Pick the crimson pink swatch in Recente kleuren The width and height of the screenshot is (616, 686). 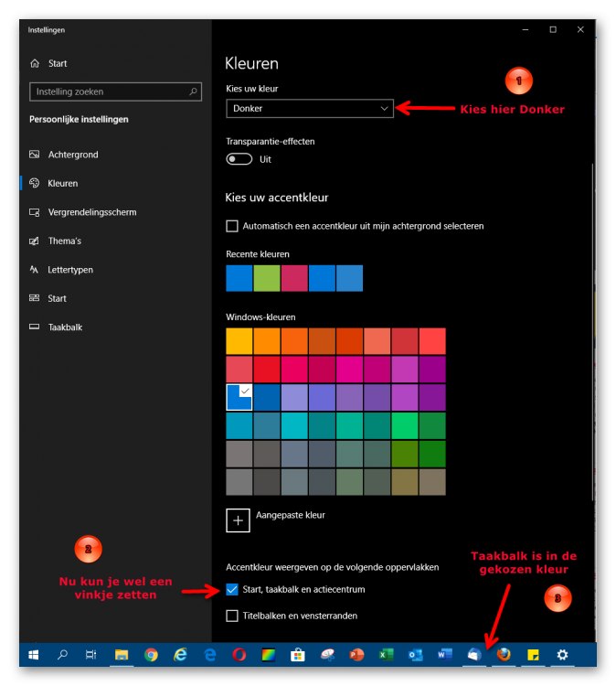[x=294, y=278]
